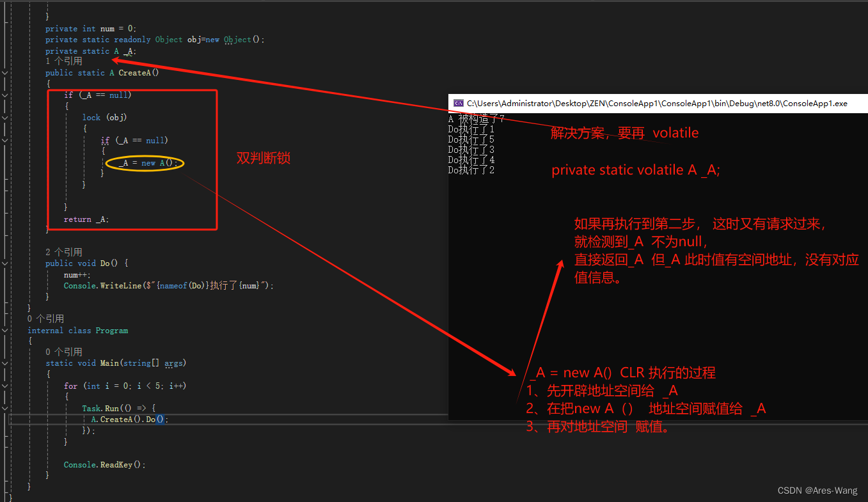Collapse the Task.Run lambda block

(x=5, y=408)
